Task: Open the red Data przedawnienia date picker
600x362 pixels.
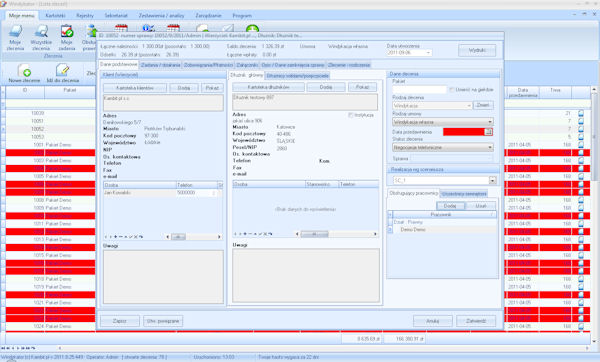Action: tap(489, 132)
